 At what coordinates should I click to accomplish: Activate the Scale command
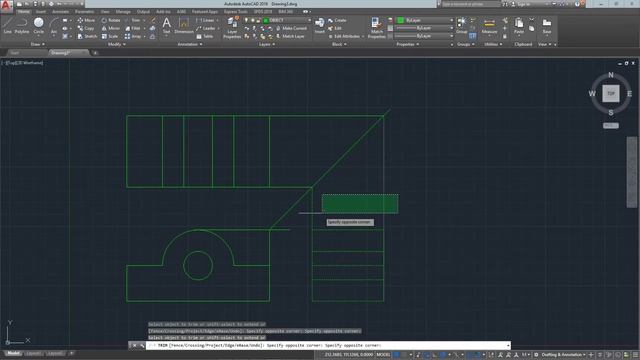click(x=110, y=36)
